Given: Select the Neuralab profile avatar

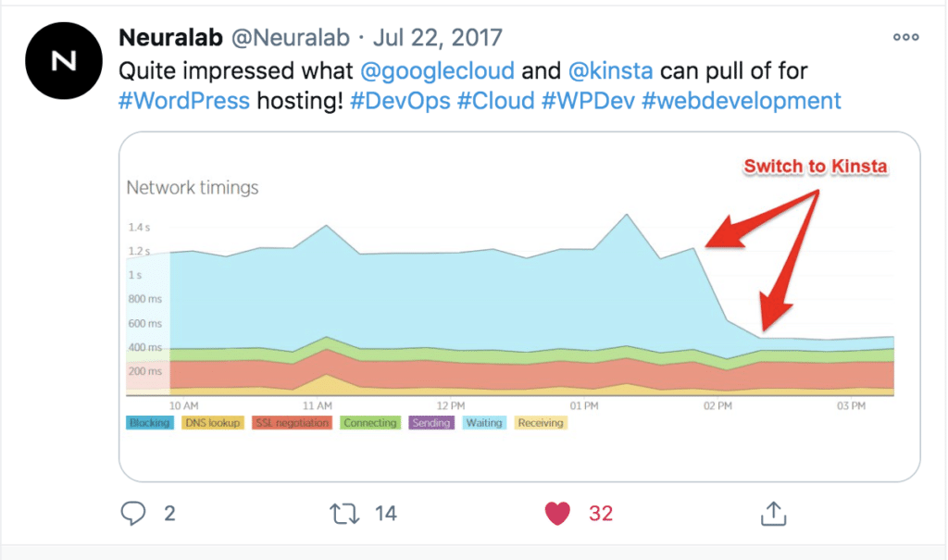Looking at the screenshot, I should click(x=63, y=59).
